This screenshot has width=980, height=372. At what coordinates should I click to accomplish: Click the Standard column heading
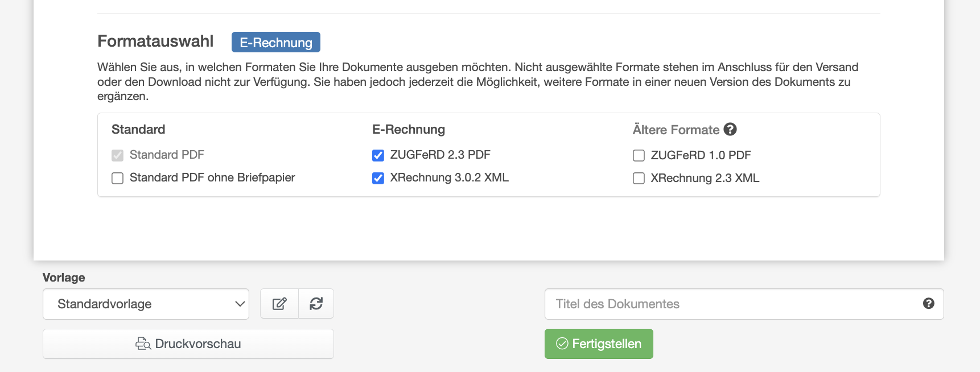pyautogui.click(x=138, y=129)
